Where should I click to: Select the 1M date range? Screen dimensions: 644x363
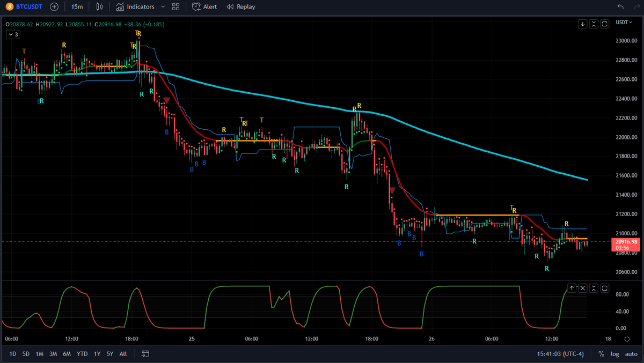click(40, 354)
